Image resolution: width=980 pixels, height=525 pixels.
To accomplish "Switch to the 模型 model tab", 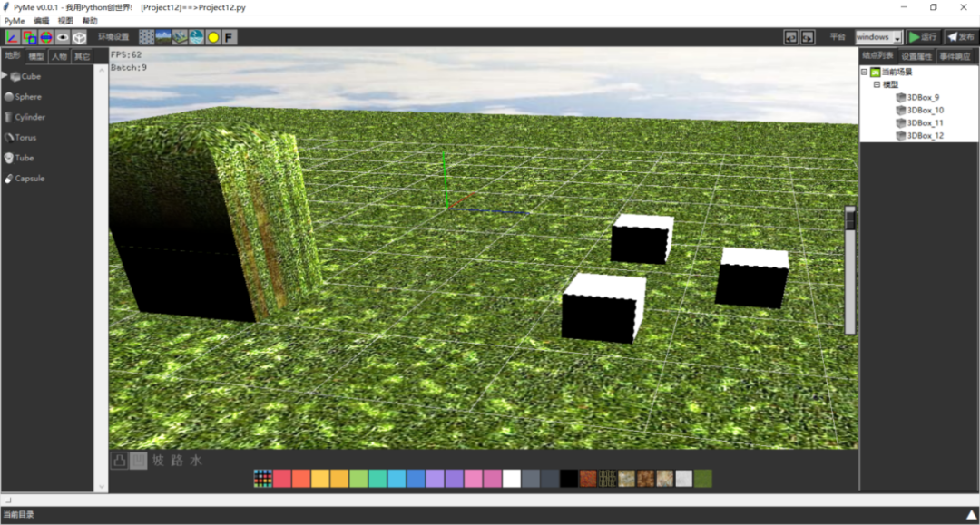I will 36,56.
